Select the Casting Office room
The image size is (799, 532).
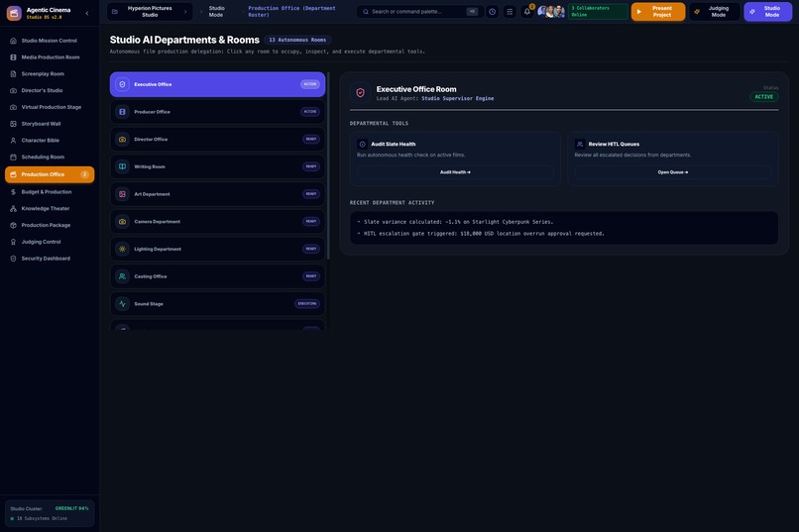(x=217, y=277)
